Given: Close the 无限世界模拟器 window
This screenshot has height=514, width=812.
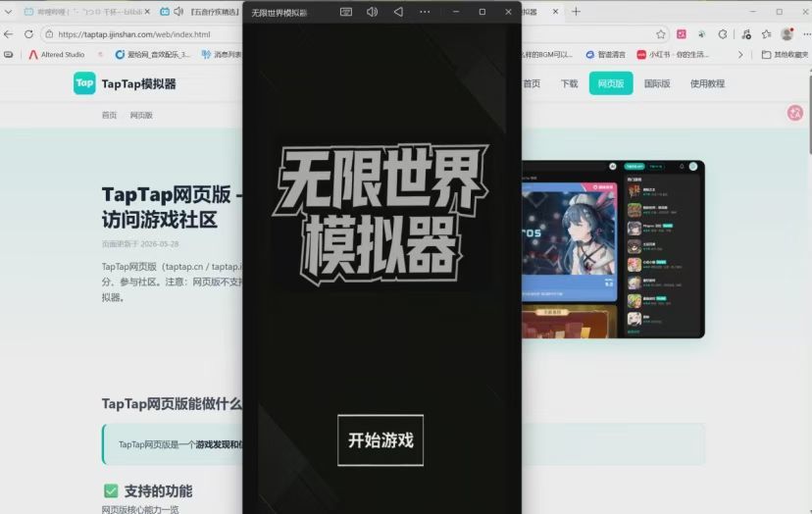Looking at the screenshot, I should point(508,12).
